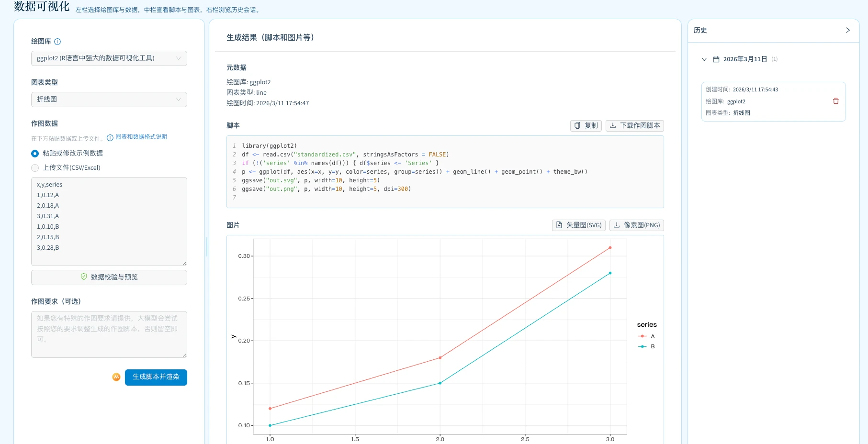Screen dimensions: 868x444
Task: Click inside the CSV data text box
Action: (x=109, y=221)
